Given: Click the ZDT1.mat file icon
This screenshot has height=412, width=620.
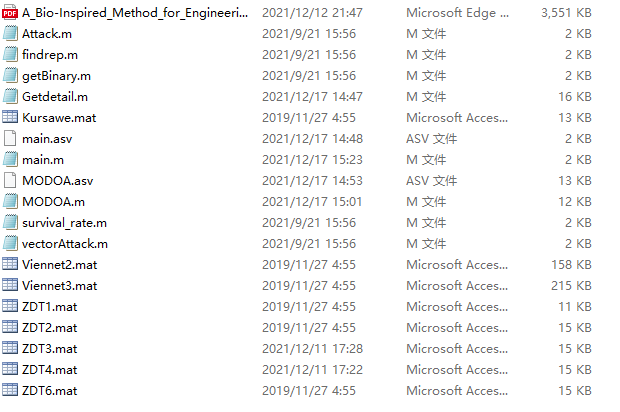Looking at the screenshot, I should pos(10,307).
